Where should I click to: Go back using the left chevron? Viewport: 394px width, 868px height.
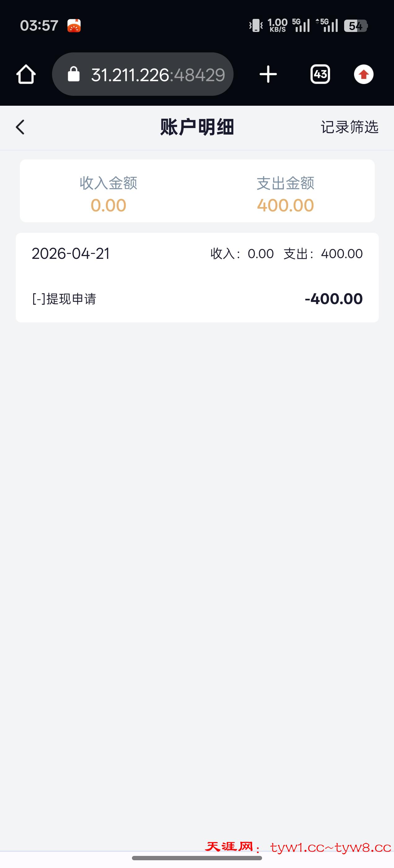(20, 127)
